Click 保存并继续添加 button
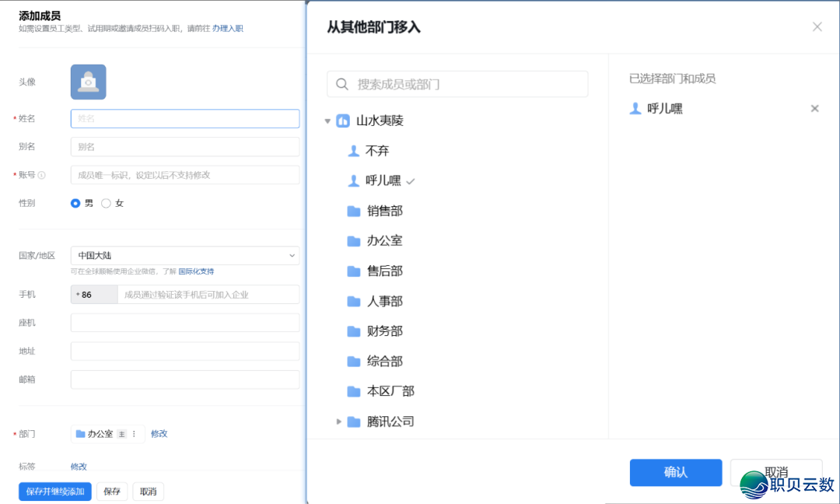The height and width of the screenshot is (504, 840). tap(54, 492)
